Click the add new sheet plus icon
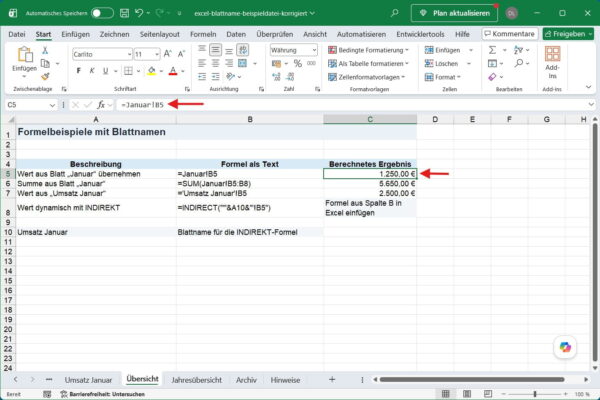The image size is (600, 400). (x=332, y=379)
